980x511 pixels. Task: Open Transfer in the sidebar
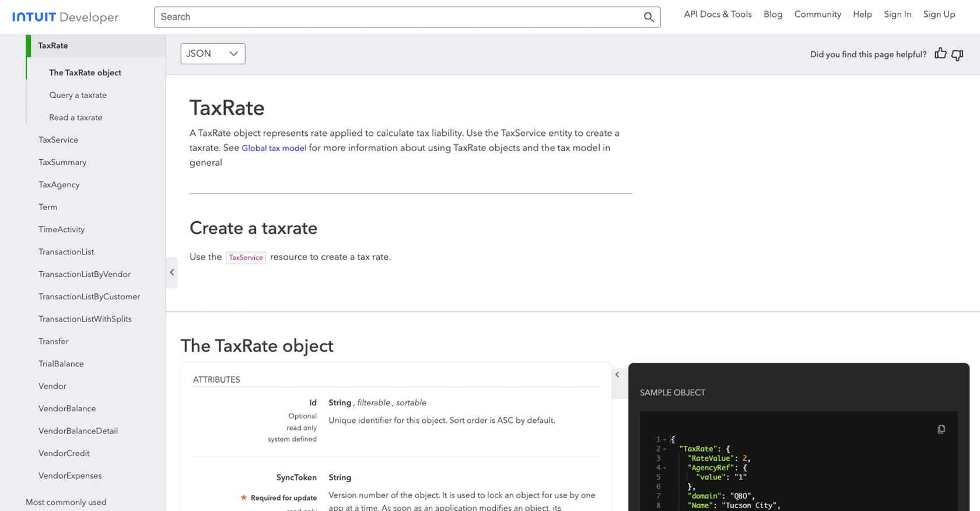pyautogui.click(x=54, y=341)
